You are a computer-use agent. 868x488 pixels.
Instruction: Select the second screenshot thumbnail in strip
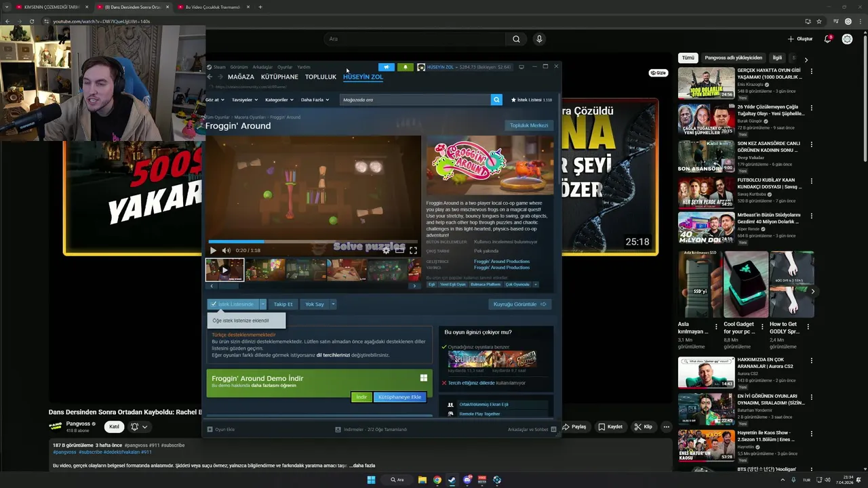pyautogui.click(x=265, y=270)
